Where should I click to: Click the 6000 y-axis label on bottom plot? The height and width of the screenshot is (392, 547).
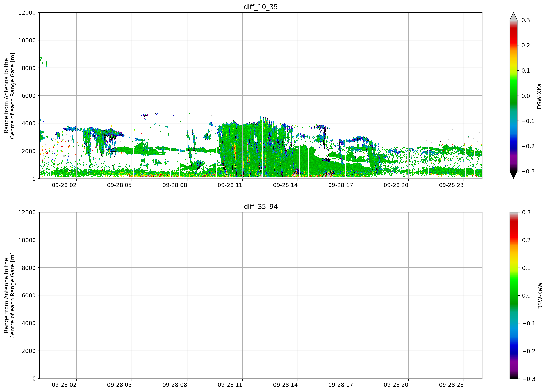point(29,295)
